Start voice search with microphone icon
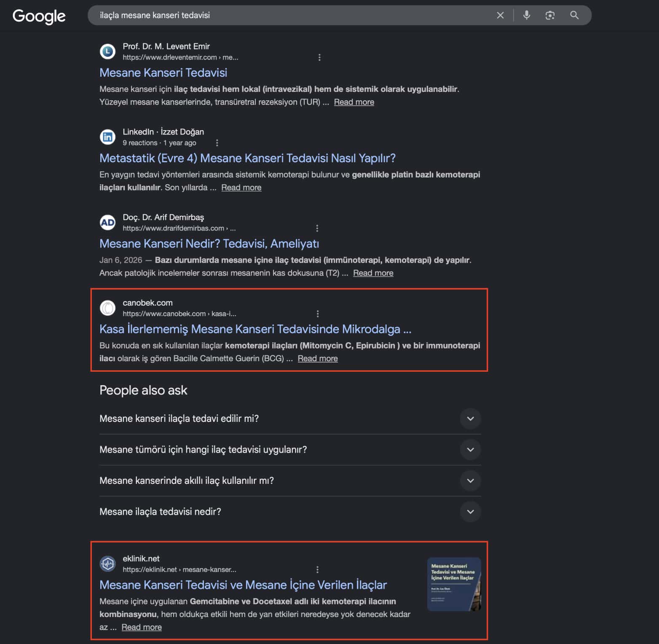The height and width of the screenshot is (644, 659). coord(526,15)
